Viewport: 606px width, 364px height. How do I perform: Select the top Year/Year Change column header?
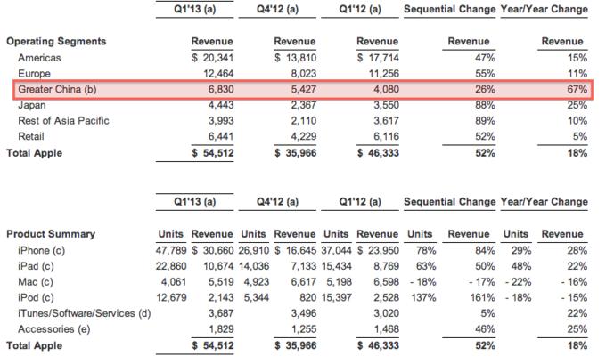pos(545,9)
